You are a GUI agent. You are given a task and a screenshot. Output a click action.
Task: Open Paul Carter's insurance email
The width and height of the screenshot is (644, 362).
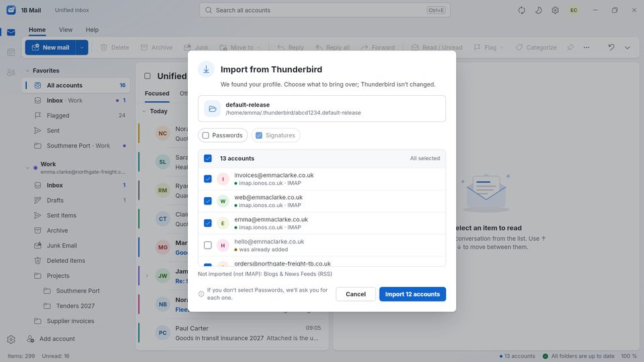233,333
